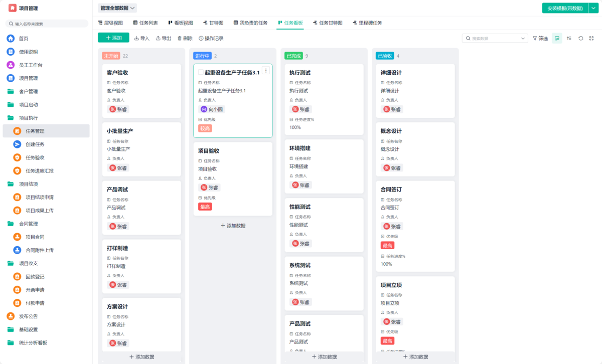Viewport: 602px width, 364px height.
Task: Click 导出 export in the toolbar
Action: click(163, 38)
